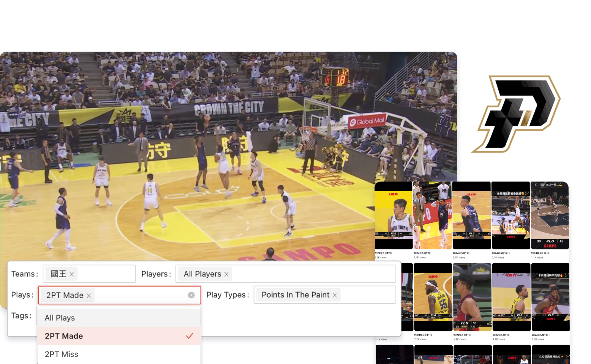The width and height of the screenshot is (591, 364).
Task: Open the New Taipei player thumbnail
Action: (393, 215)
